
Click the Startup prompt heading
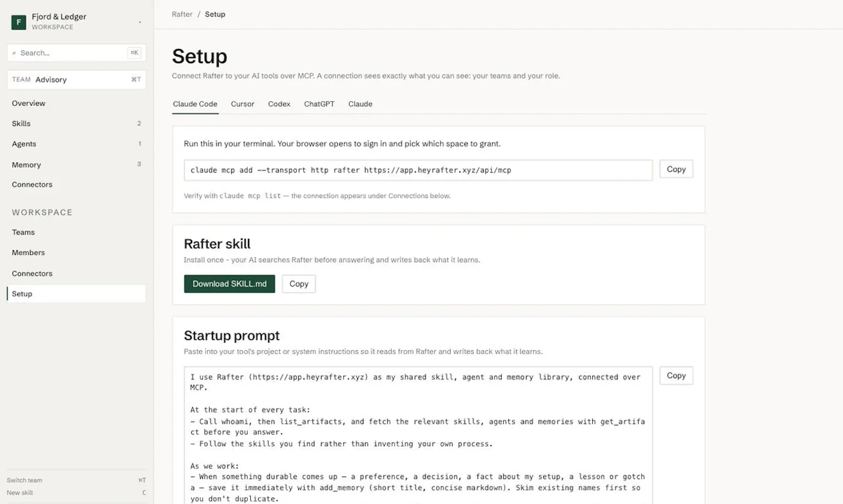click(x=232, y=335)
